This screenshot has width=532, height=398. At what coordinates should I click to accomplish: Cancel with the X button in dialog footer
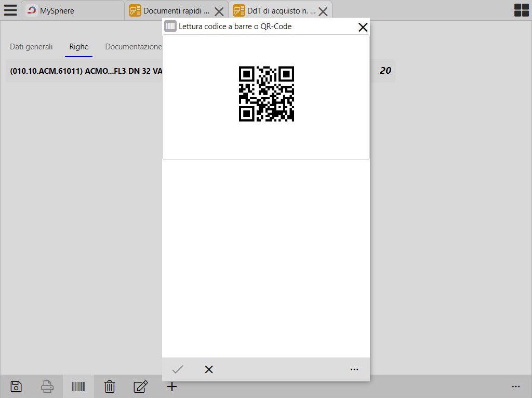209,369
